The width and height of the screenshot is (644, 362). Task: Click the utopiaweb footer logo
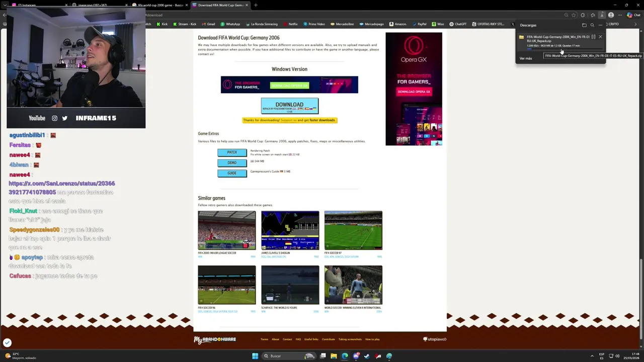435,339
